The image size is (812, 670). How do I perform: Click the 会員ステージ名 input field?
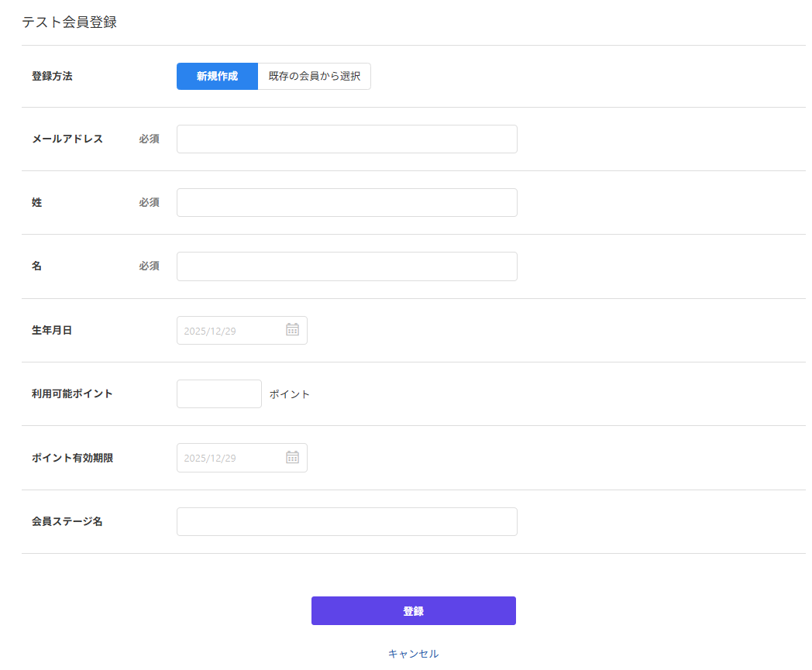pos(346,521)
